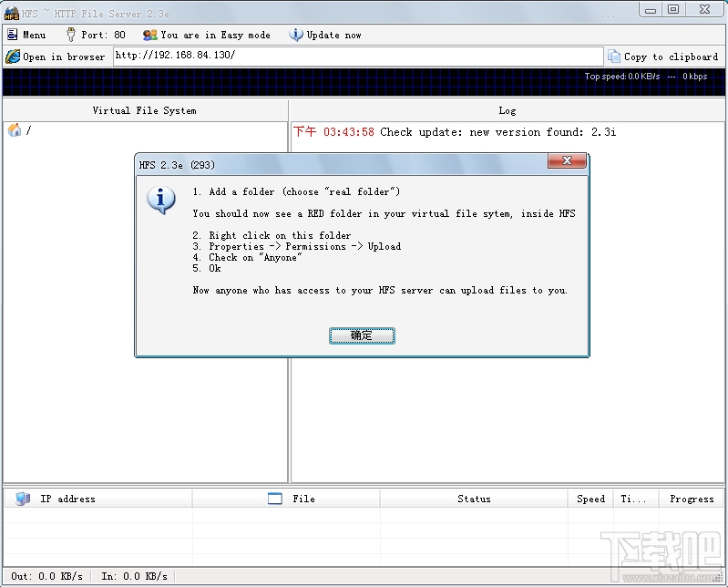This screenshot has height=587, width=728.
Task: Click the users icon beside Easy mode
Action: coord(150,35)
